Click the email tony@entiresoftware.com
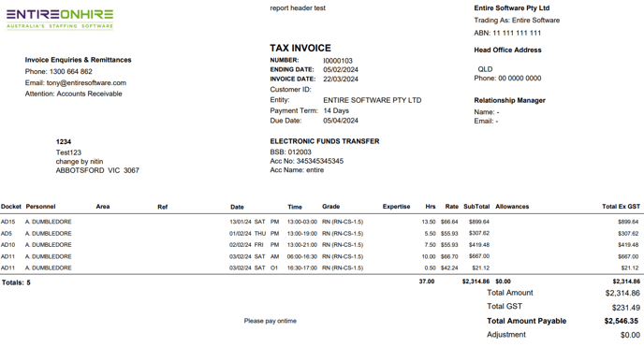The width and height of the screenshot is (644, 347). (86, 83)
